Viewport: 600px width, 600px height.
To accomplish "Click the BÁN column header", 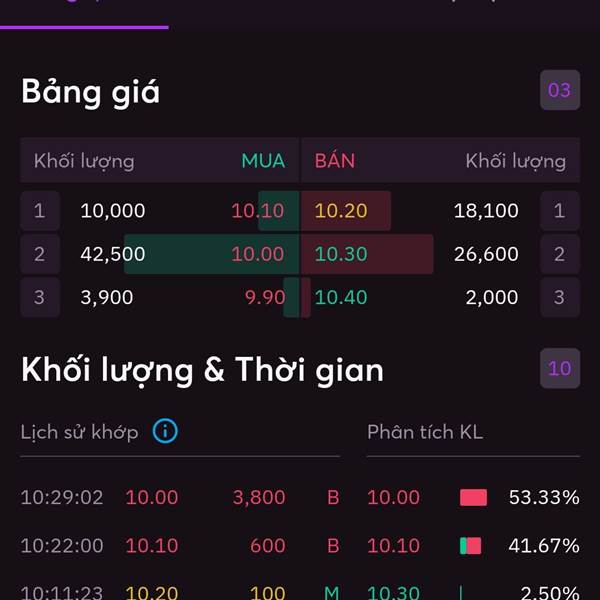I will click(335, 160).
